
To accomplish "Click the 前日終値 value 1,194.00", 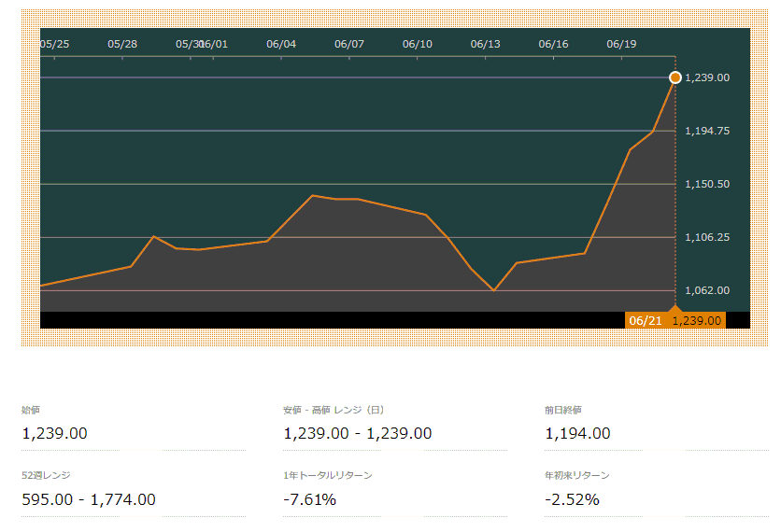I will click(577, 433).
